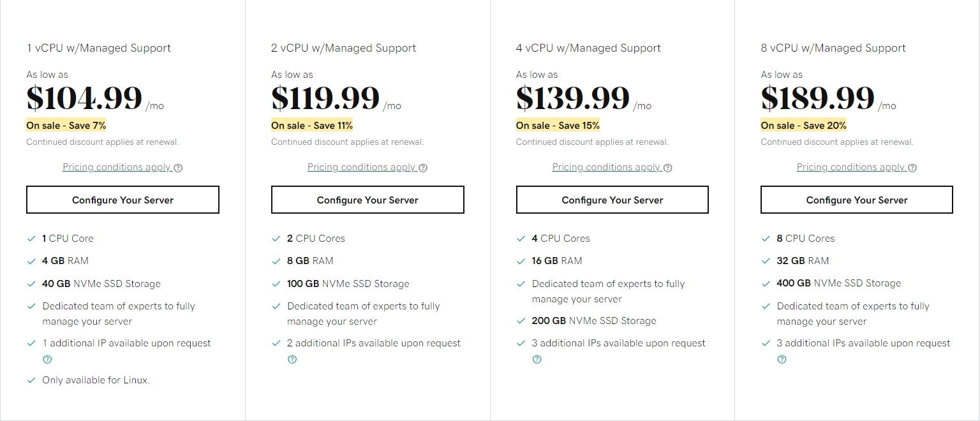Screen dimensions: 980x421
Task: Select the checkmark next to 8 GB RAM
Action: [276, 260]
